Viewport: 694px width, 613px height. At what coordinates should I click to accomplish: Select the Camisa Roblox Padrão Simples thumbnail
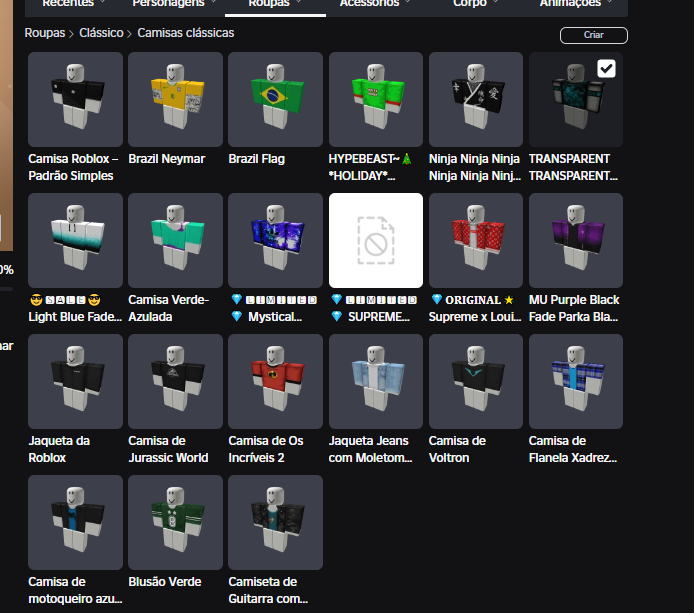click(x=75, y=100)
